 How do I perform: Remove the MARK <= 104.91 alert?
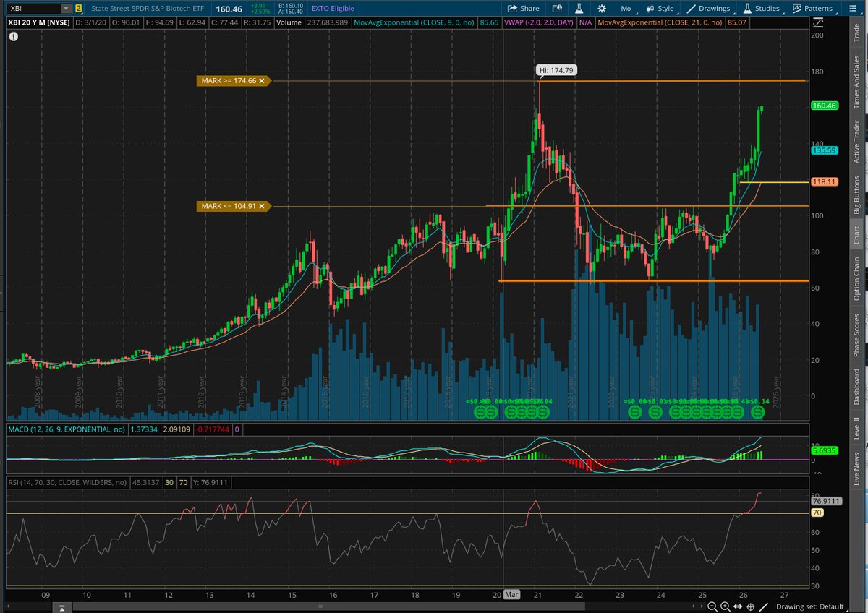(x=262, y=206)
